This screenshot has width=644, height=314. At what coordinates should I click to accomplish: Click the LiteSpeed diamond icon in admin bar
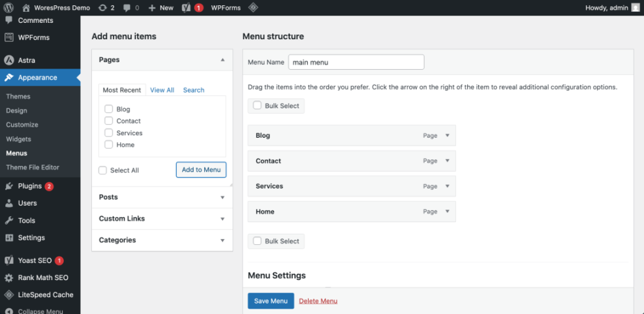pyautogui.click(x=253, y=7)
